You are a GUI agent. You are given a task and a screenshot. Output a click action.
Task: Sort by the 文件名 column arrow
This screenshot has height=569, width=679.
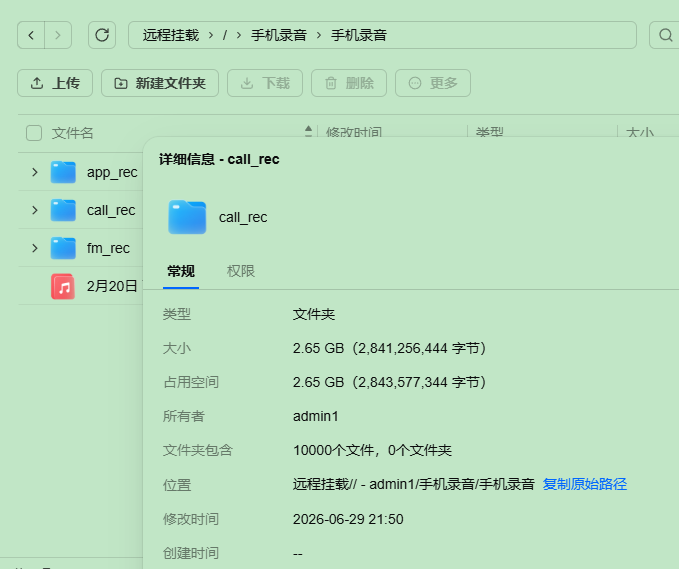pyautogui.click(x=308, y=131)
